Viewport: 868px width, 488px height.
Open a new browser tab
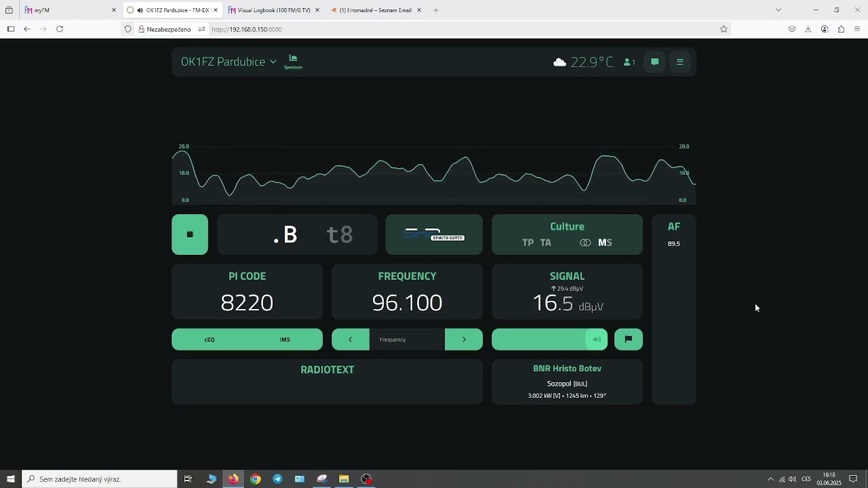coord(436,10)
